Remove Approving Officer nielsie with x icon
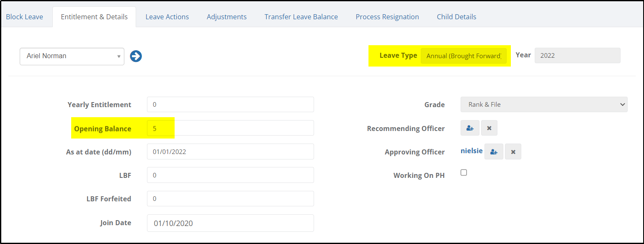 (513, 152)
